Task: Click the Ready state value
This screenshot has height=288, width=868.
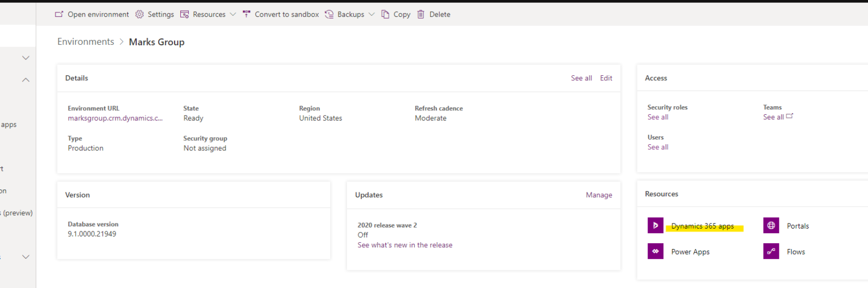Action: (x=193, y=118)
